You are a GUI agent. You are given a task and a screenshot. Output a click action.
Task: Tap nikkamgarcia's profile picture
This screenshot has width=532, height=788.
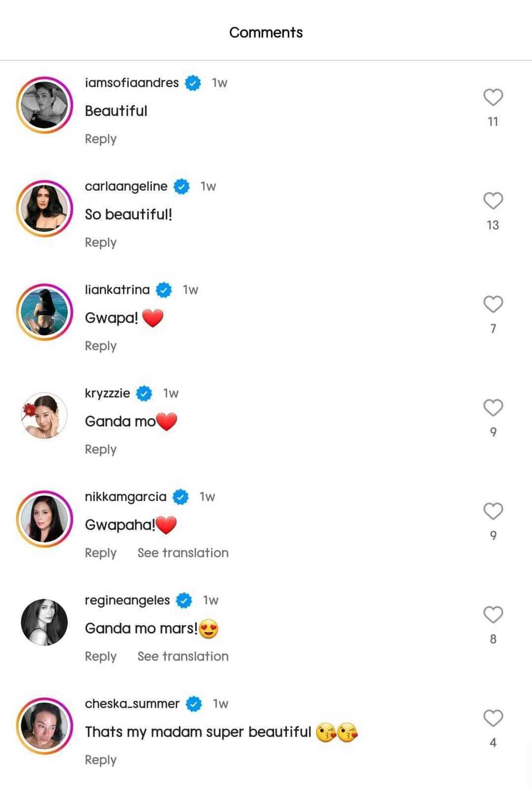pos(45,519)
